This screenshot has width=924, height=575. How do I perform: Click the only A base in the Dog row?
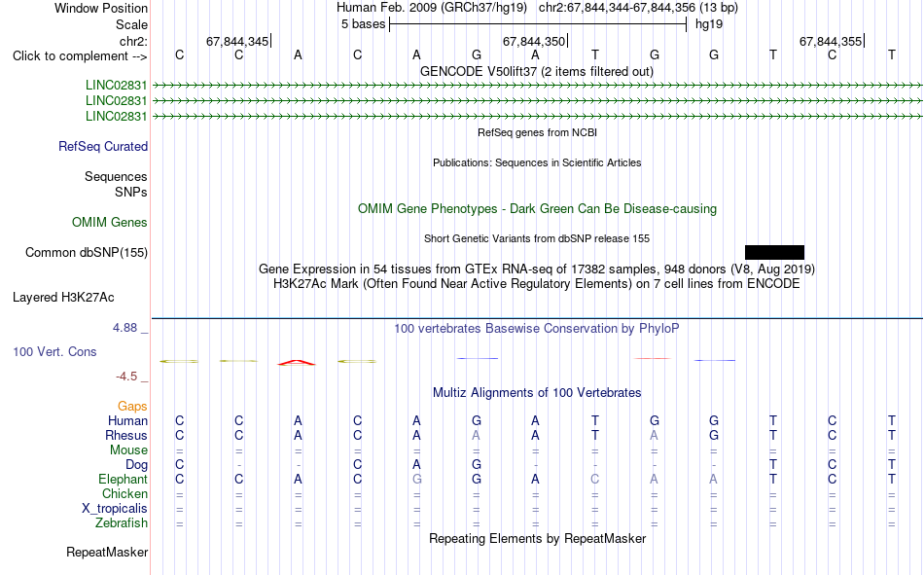(416, 465)
